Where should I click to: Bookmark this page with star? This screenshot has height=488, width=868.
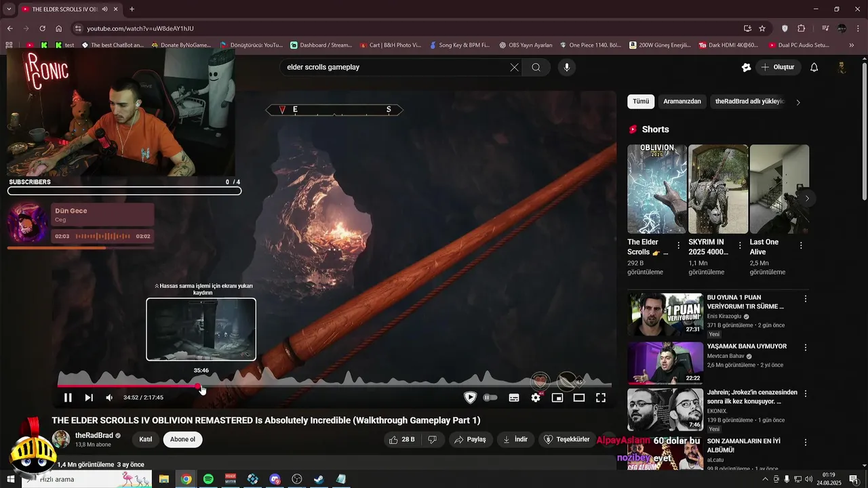[x=762, y=28]
